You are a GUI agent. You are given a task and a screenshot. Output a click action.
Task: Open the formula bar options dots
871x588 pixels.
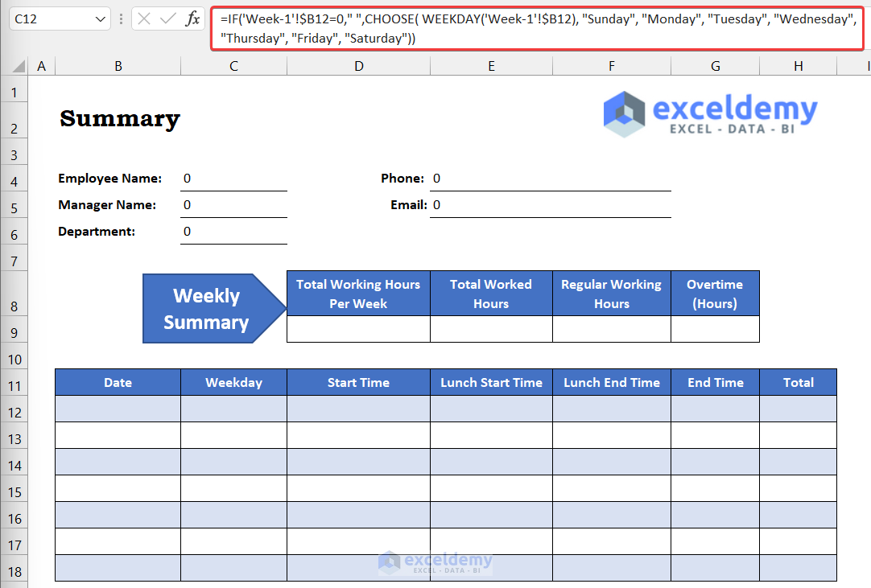click(121, 19)
